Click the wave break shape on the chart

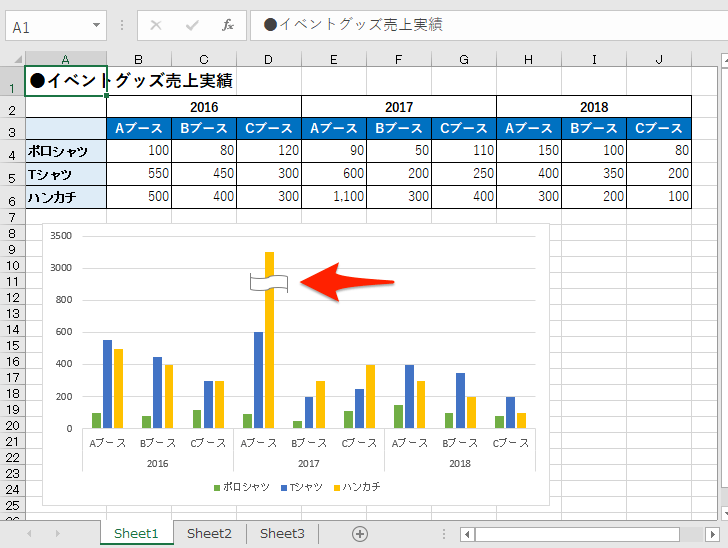tap(269, 284)
